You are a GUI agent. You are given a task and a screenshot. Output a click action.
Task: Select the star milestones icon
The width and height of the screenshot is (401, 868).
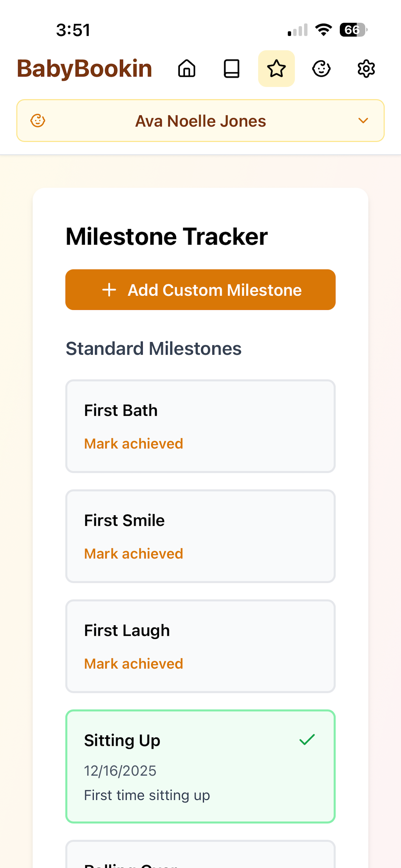click(276, 69)
